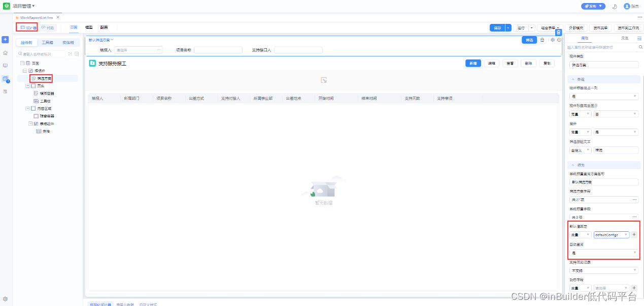Open the 支持历史记录 dropdown
The width and height of the screenshot is (644, 306).
tap(604, 270)
